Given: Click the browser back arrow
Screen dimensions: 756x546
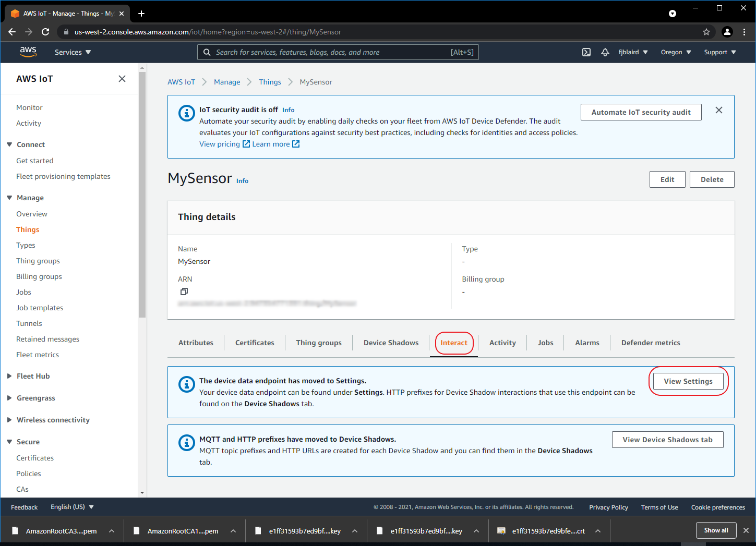Looking at the screenshot, I should click(11, 32).
